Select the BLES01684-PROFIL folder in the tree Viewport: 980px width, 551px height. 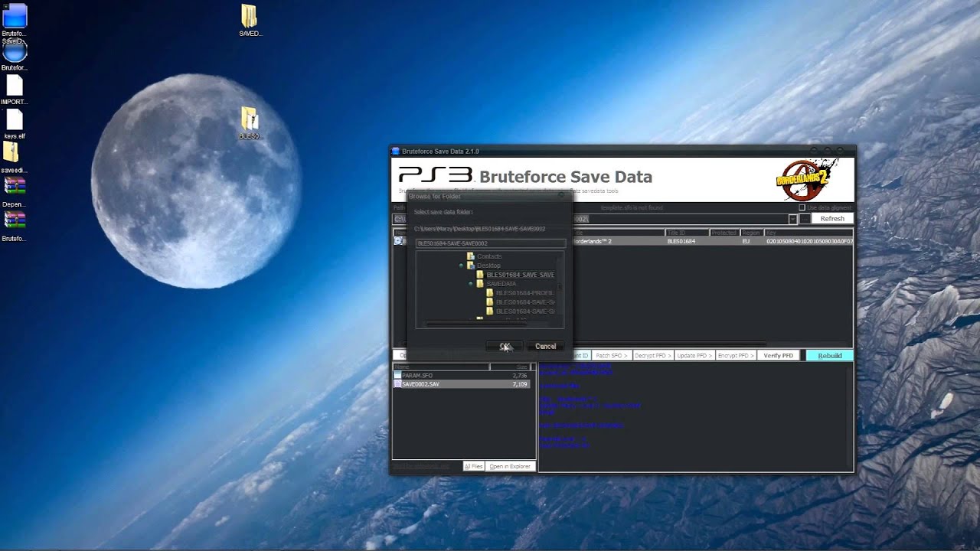pyautogui.click(x=524, y=293)
